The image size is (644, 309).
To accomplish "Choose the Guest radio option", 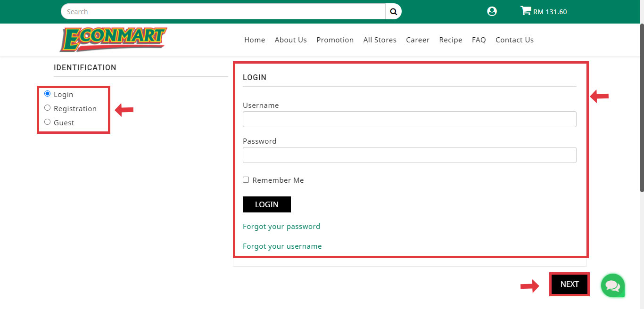I will pyautogui.click(x=47, y=122).
